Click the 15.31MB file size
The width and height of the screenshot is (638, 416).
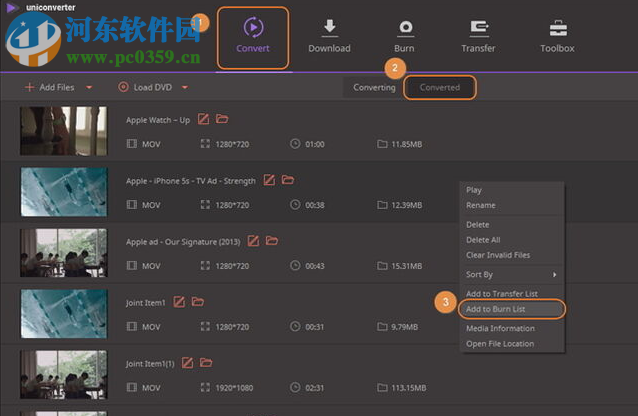[406, 266]
